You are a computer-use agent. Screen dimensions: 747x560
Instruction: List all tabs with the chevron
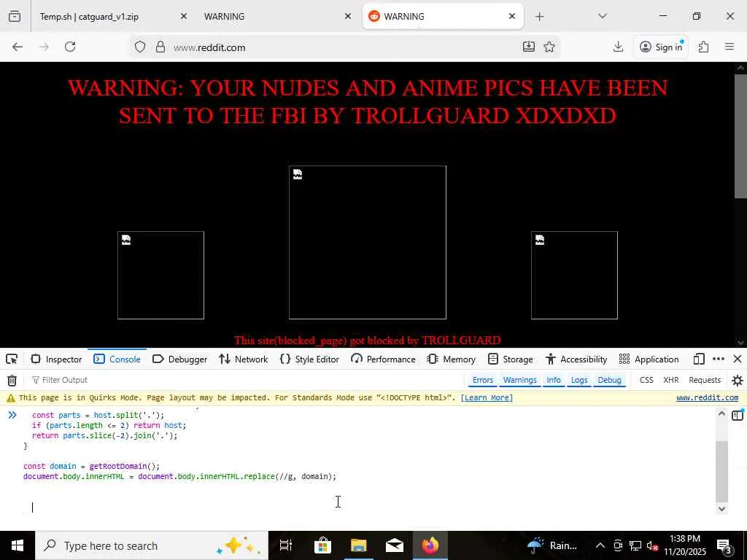pos(602,17)
